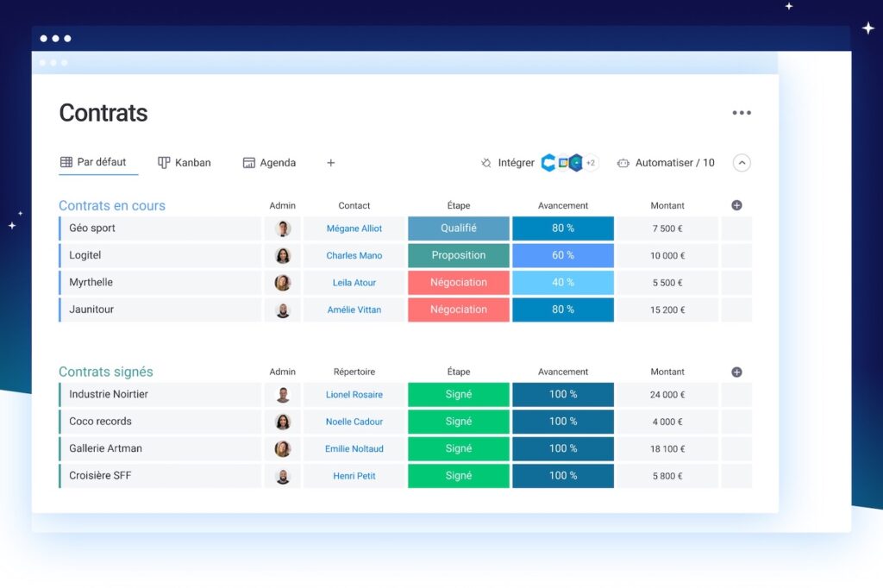The image size is (883, 588).
Task: Open the Étape status dropdown for Logitel
Action: pos(459,255)
